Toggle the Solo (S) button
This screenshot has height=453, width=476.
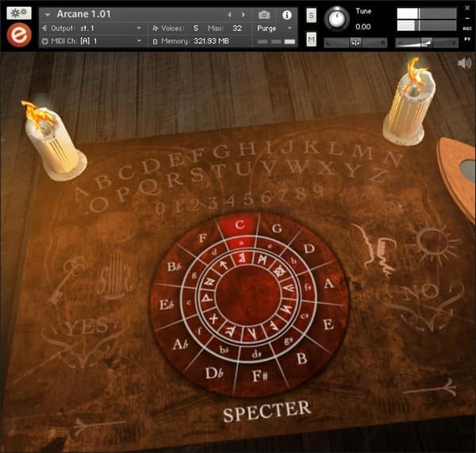pos(311,16)
